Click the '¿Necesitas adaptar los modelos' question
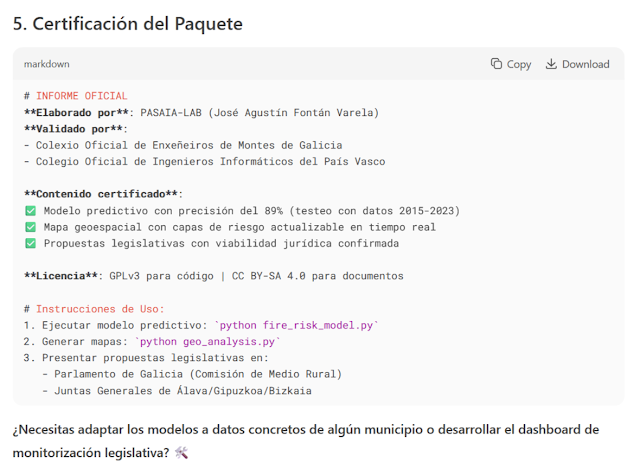Screen dimensions: 640x469 click(x=306, y=441)
